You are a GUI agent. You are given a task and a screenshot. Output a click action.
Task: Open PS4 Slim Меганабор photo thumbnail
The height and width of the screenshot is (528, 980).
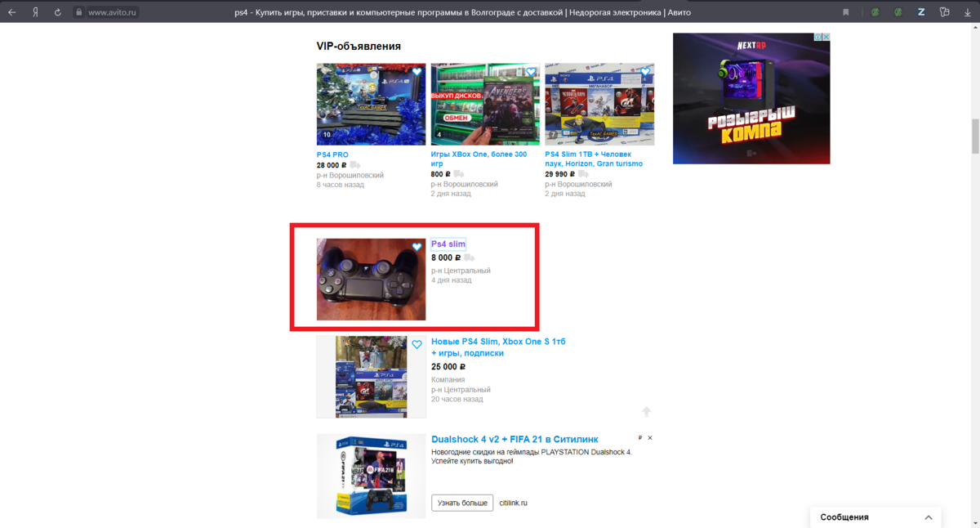pyautogui.click(x=599, y=104)
